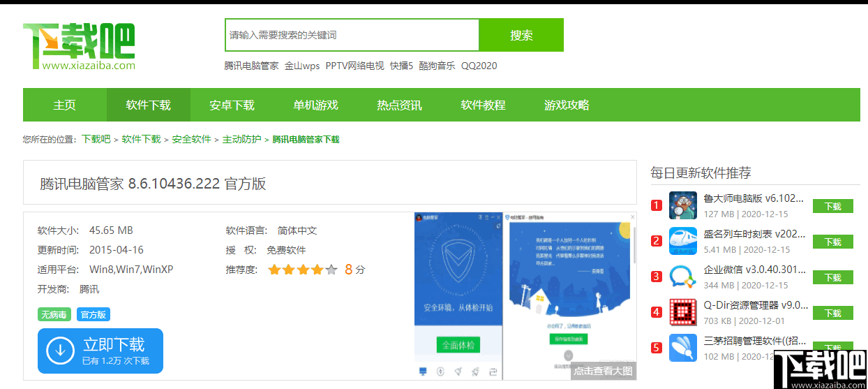Open the Q-Dir资源管理器 v9.0 title link
The height and width of the screenshot is (389, 868).
pyautogui.click(x=756, y=304)
